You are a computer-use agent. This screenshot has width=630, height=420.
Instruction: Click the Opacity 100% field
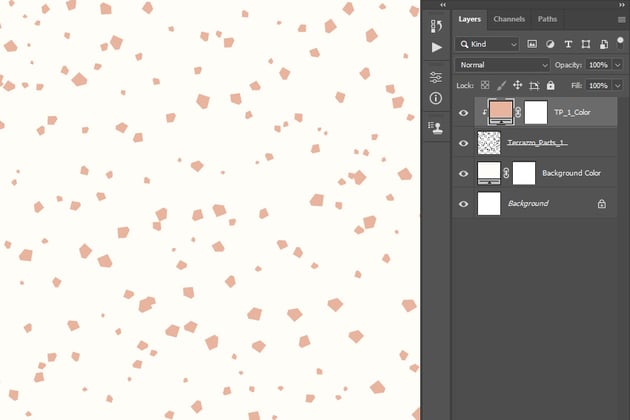[599, 65]
